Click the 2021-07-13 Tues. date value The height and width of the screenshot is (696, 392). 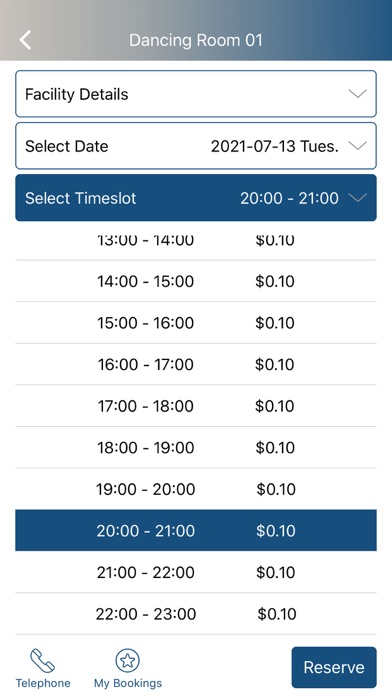click(274, 146)
